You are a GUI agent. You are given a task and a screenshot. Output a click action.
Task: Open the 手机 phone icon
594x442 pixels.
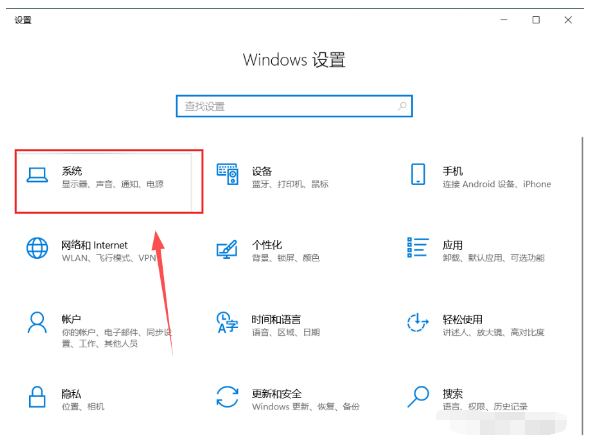tap(418, 174)
